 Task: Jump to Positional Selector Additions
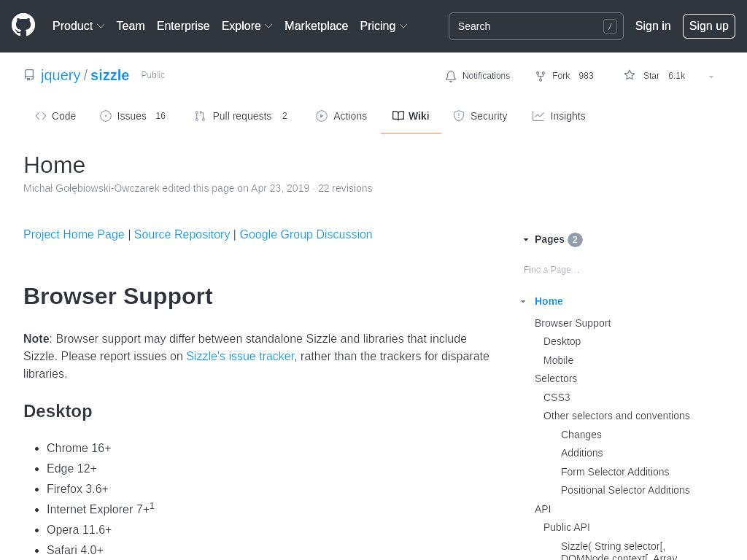coord(625,490)
